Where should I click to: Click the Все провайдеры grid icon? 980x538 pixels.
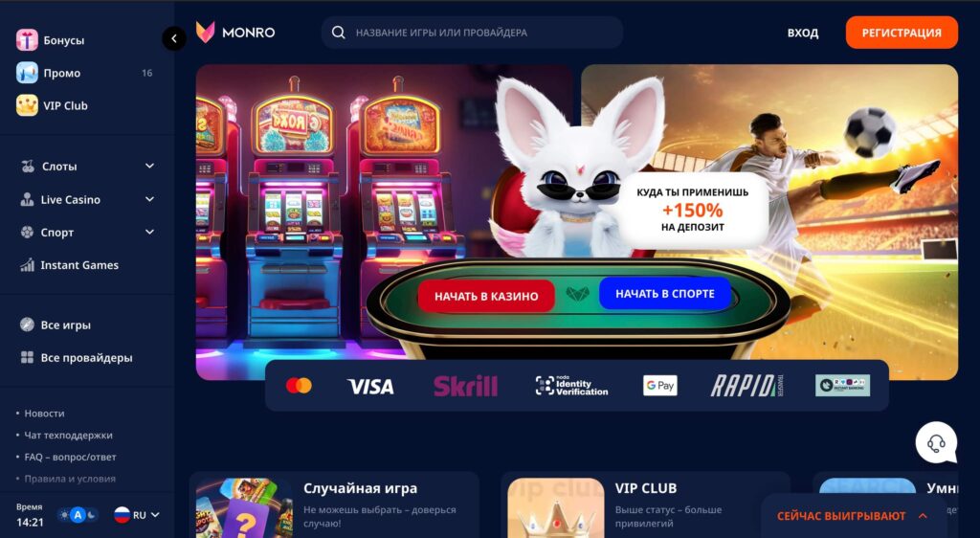click(27, 357)
